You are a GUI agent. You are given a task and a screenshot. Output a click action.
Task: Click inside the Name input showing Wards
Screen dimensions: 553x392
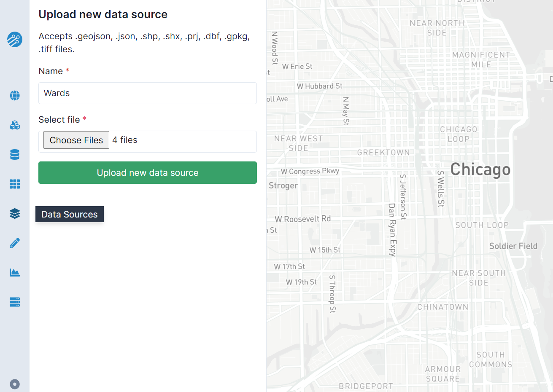click(148, 93)
